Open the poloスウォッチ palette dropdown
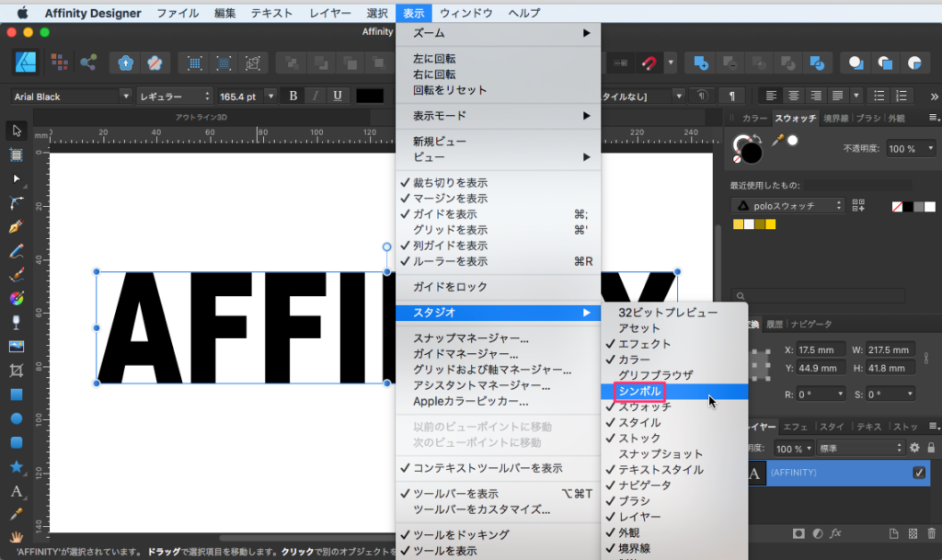 point(787,205)
